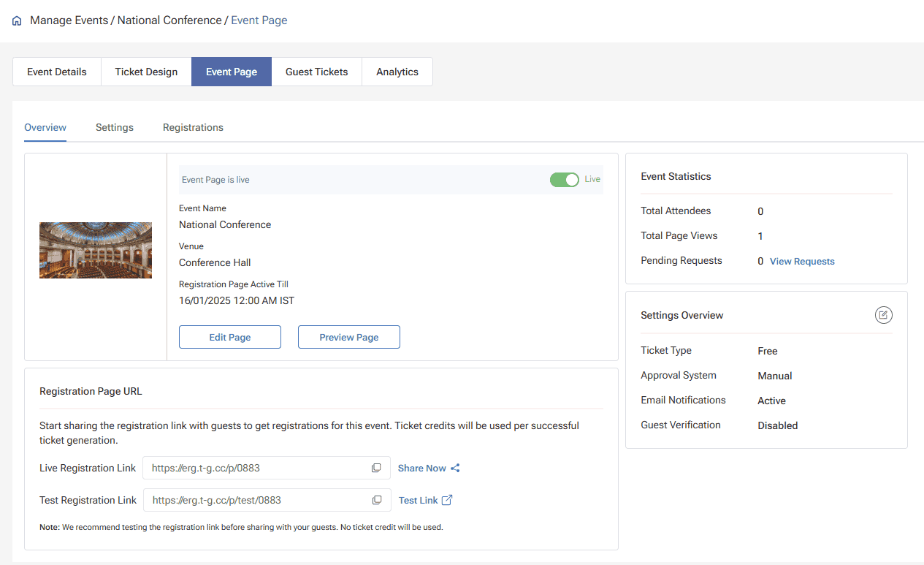Image resolution: width=924 pixels, height=565 pixels.
Task: Show the Registrations sub-tab
Action: [193, 127]
